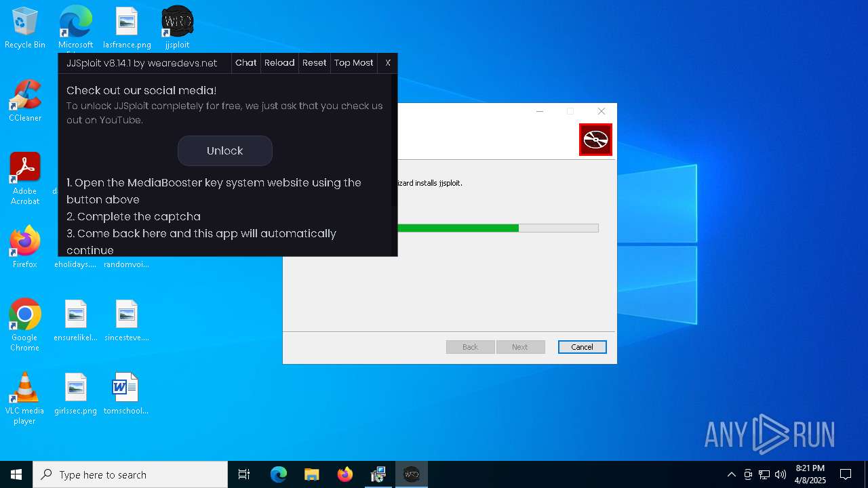Select the ensurelikel... image file
The width and height of the screenshot is (868, 488).
(75, 321)
